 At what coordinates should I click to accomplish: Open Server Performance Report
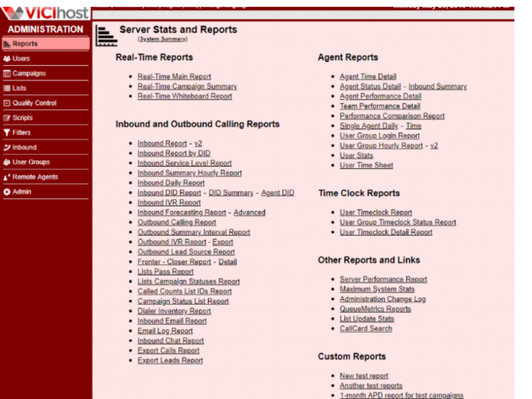coord(384,279)
